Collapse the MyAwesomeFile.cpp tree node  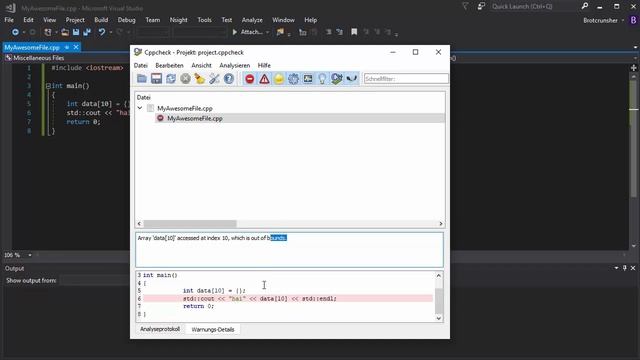click(x=140, y=108)
